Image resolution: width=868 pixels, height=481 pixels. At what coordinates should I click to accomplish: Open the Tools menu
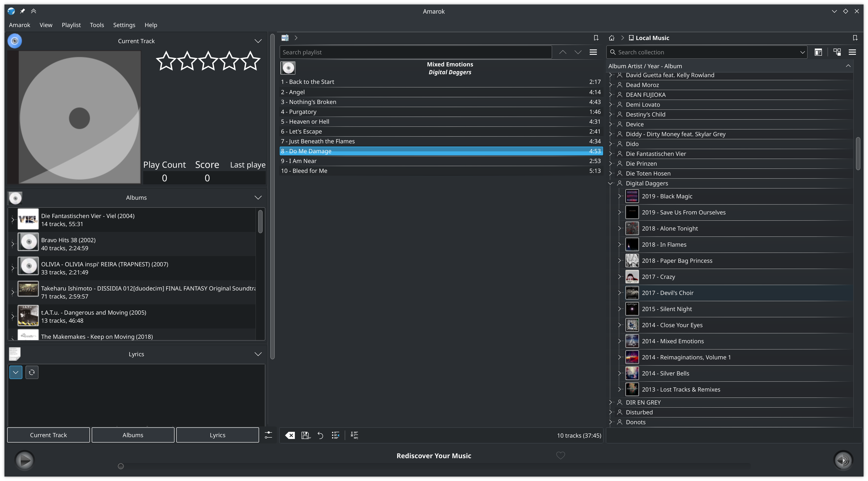tap(97, 24)
